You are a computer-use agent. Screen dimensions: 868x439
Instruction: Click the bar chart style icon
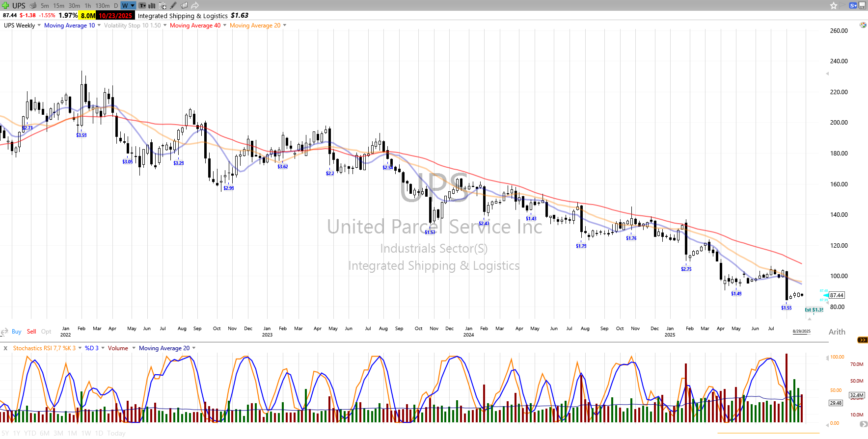tap(152, 5)
